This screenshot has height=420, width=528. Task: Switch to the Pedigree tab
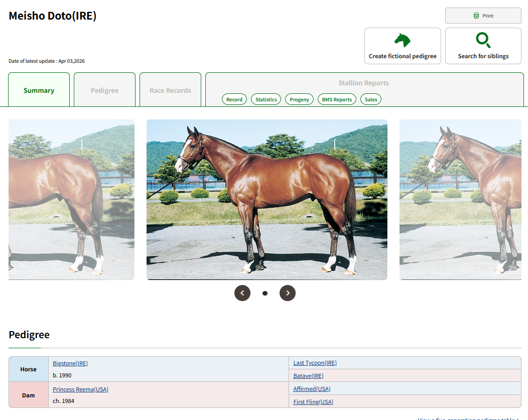104,90
